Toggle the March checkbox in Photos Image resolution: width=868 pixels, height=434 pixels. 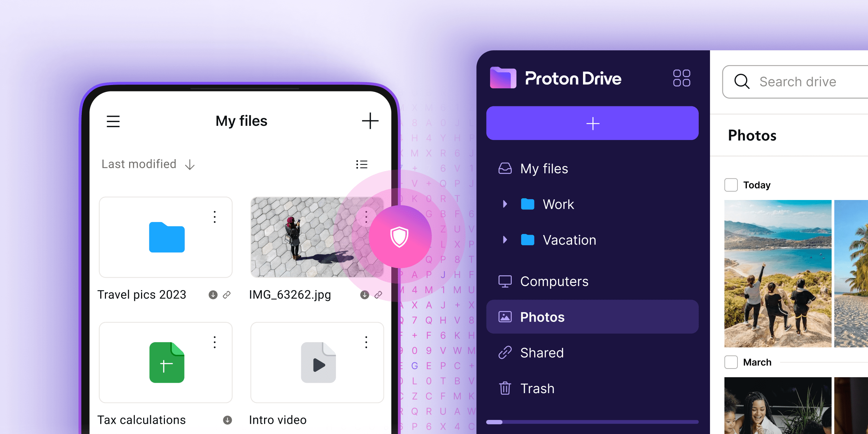[x=731, y=361]
